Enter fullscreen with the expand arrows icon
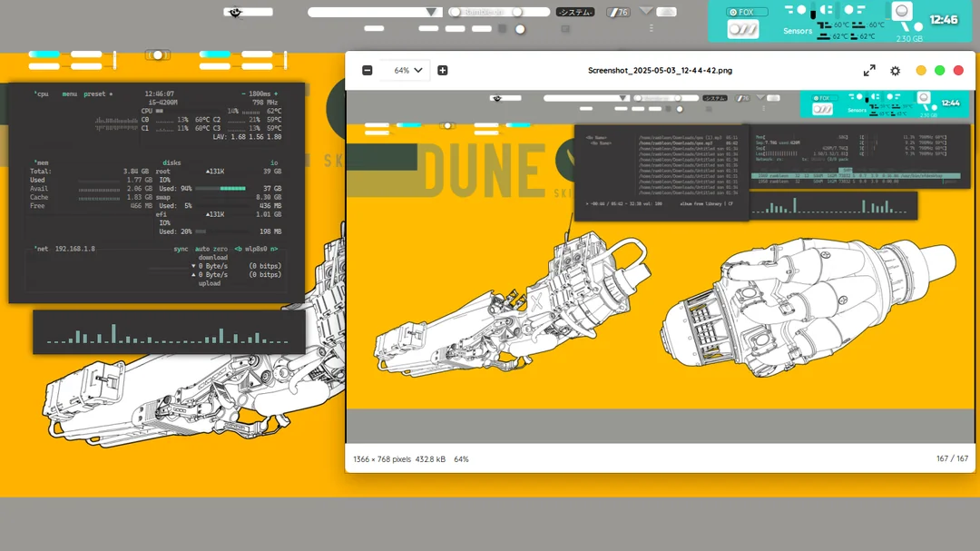Image resolution: width=980 pixels, height=551 pixels. [x=869, y=71]
